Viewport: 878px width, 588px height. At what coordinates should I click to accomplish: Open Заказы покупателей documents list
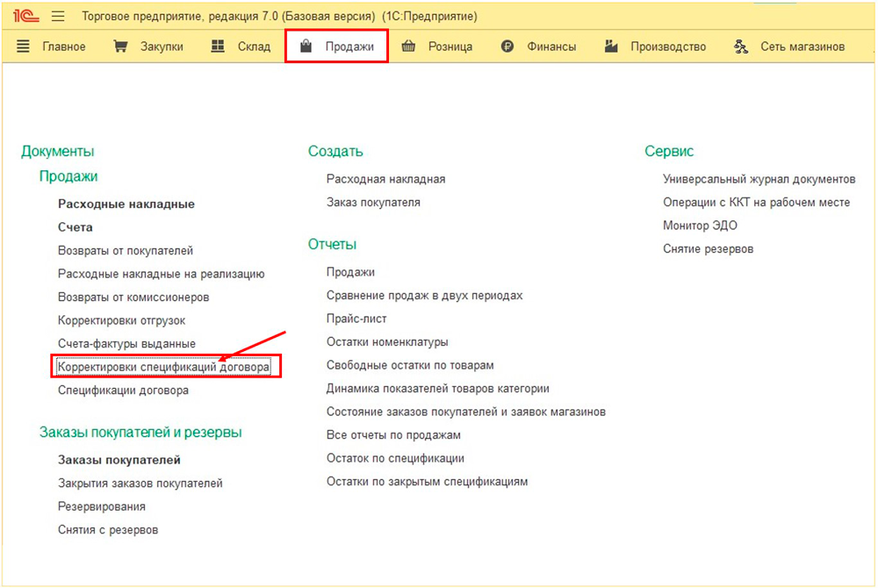(119, 460)
